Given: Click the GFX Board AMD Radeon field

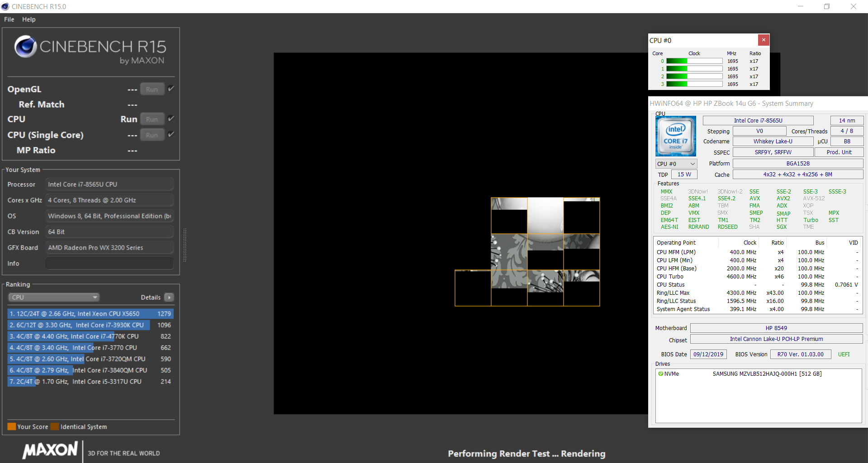Looking at the screenshot, I should point(109,247).
